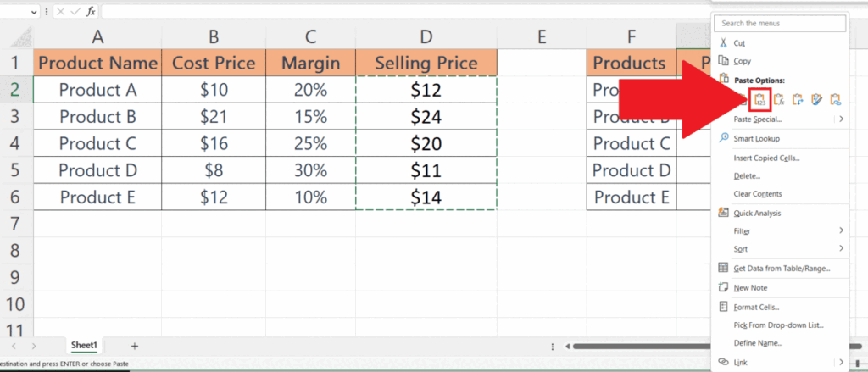This screenshot has height=372, width=868.
Task: Select Product D in column F
Action: coord(631,170)
